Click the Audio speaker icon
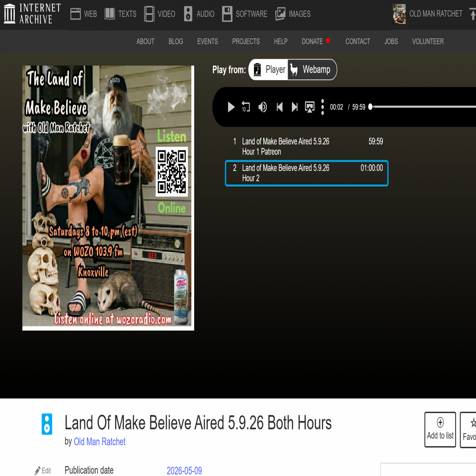 click(x=188, y=14)
